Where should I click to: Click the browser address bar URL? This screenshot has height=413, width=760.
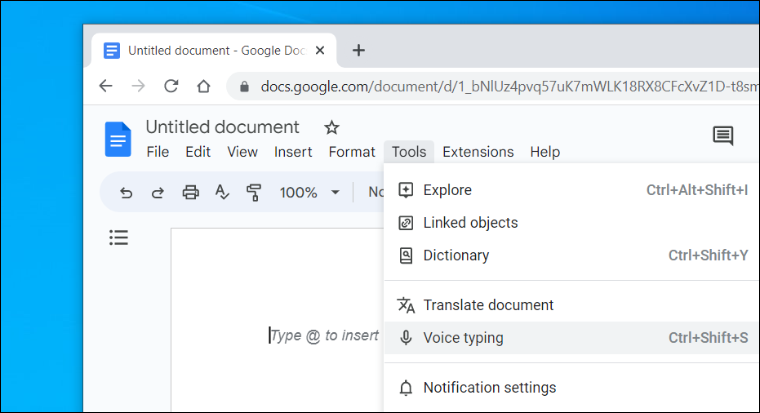pyautogui.click(x=509, y=86)
